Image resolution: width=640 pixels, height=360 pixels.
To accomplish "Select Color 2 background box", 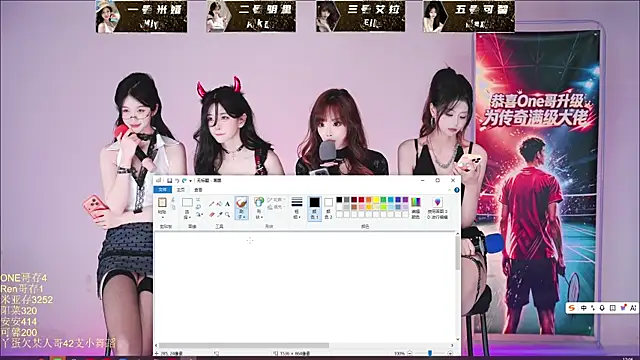I will [329, 209].
